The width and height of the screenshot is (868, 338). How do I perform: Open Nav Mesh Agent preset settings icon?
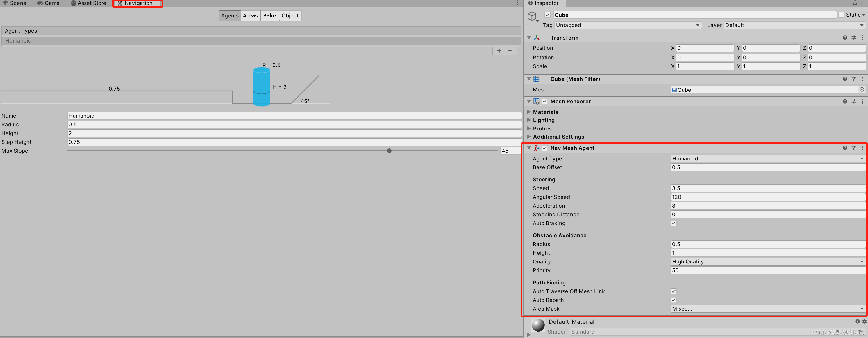coord(853,148)
